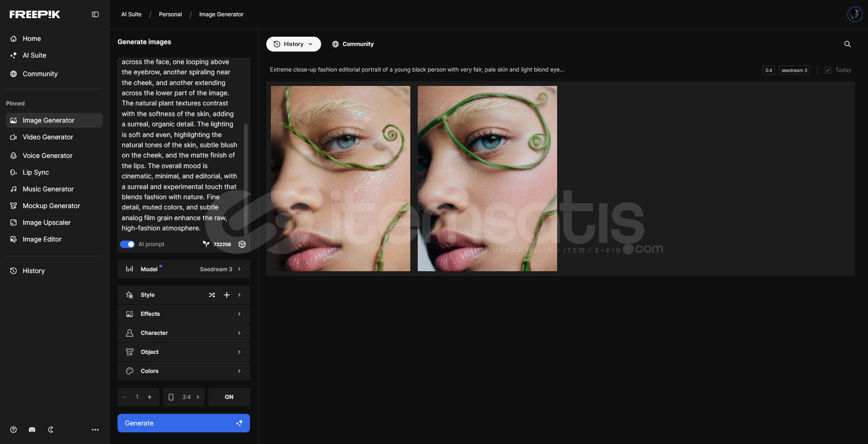Collapse the sidebar panel icon
The height and width of the screenshot is (444, 868).
point(95,14)
